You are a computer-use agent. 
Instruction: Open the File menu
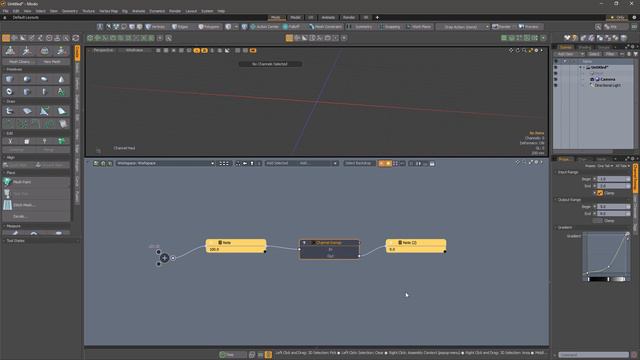pyautogui.click(x=5, y=11)
